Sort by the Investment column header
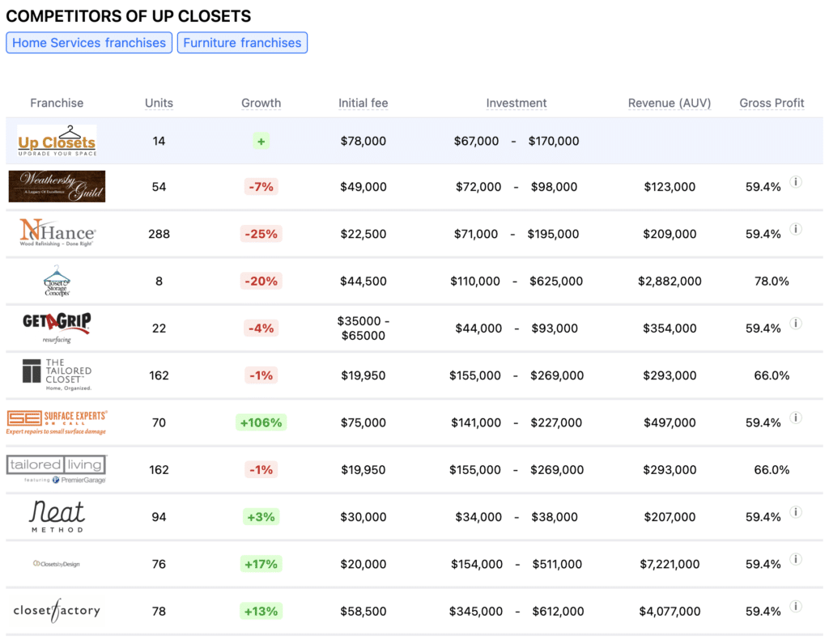 click(x=517, y=103)
